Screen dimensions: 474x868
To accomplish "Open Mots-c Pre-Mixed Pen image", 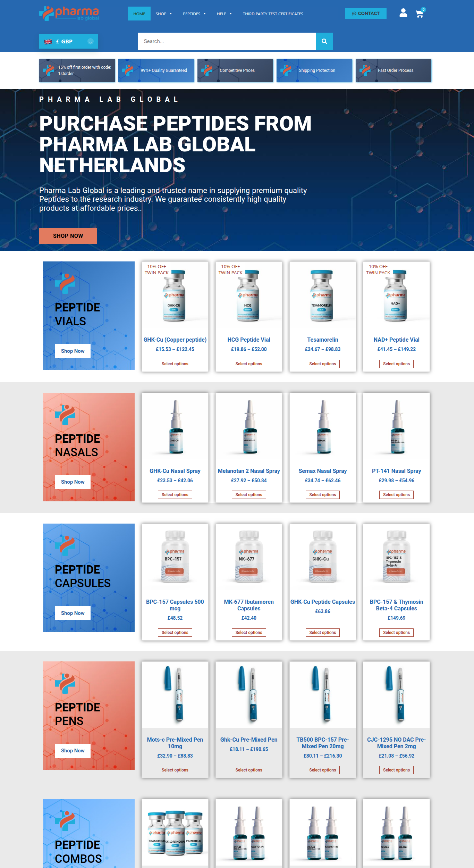I will pos(175,695).
